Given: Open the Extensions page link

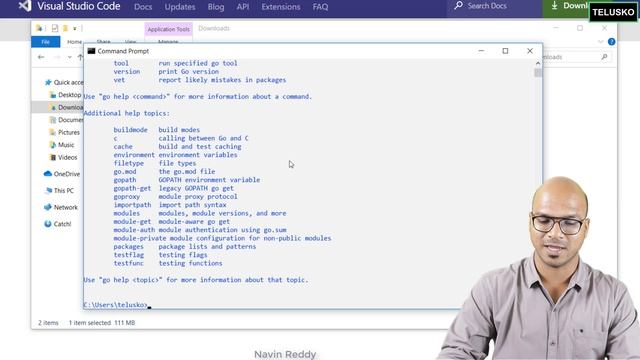Looking at the screenshot, I should pyautogui.click(x=280, y=7).
